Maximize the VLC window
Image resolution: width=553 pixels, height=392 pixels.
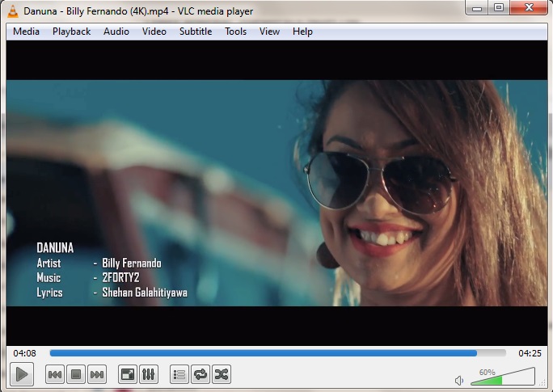click(499, 8)
